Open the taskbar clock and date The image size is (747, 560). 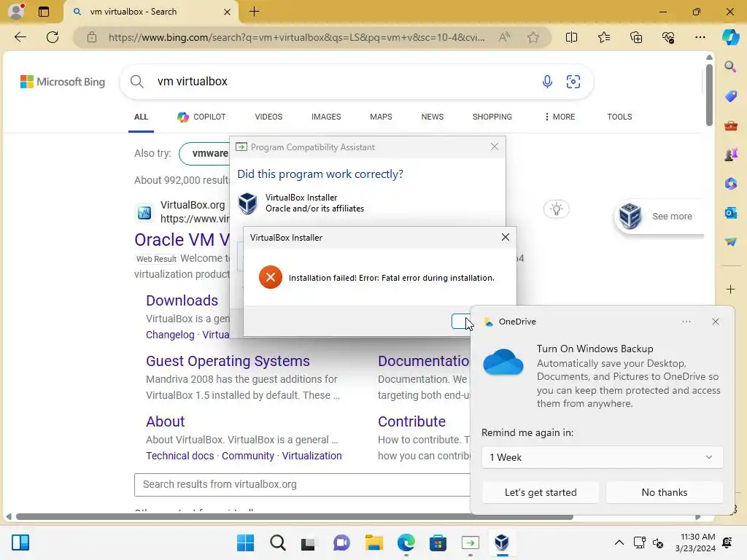[695, 542]
